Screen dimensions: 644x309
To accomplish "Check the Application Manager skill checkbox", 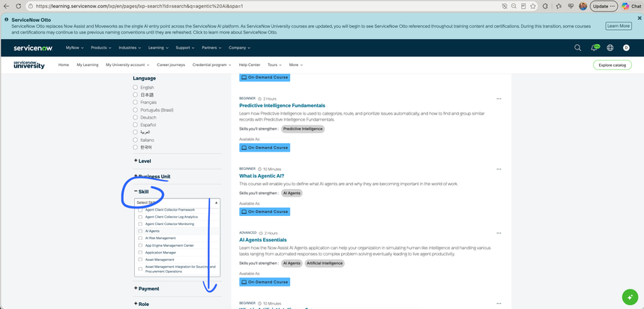I will tap(140, 252).
